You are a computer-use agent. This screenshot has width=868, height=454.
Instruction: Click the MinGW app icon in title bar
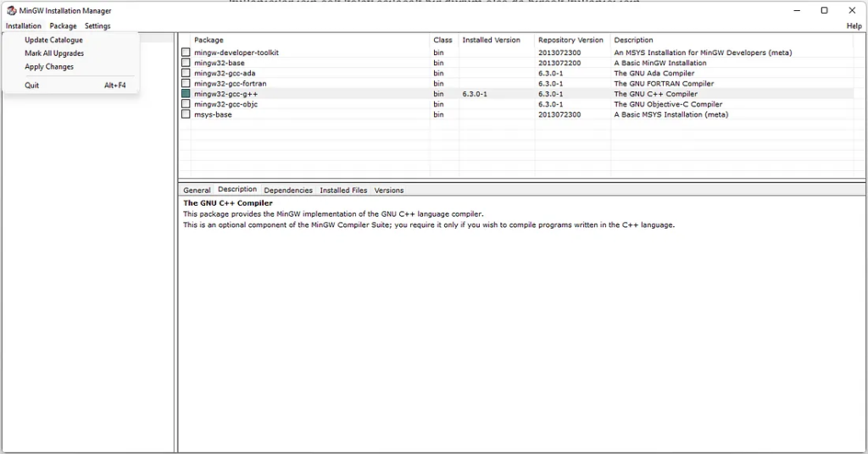point(11,10)
